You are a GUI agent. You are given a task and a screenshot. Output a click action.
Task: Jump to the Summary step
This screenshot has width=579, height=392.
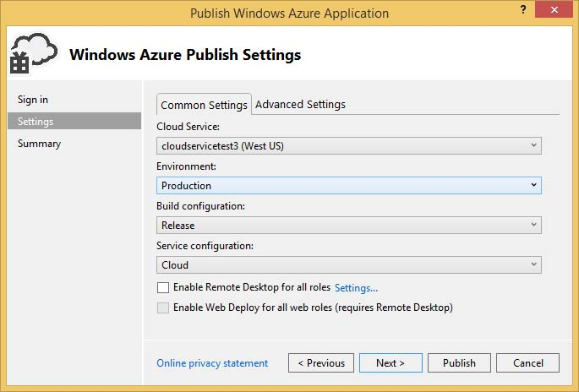pos(39,144)
